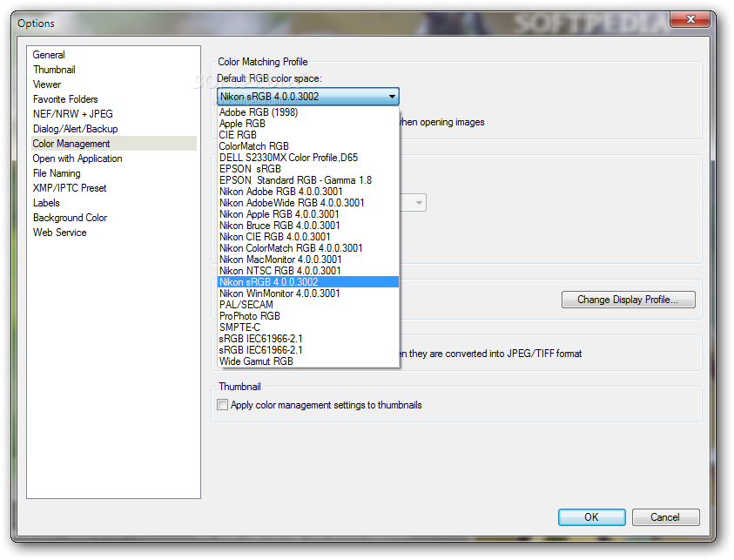Screen dimensions: 734x560
Task: Select Nikon Bruce RGB 4.0.0.3001
Action: 308,226
